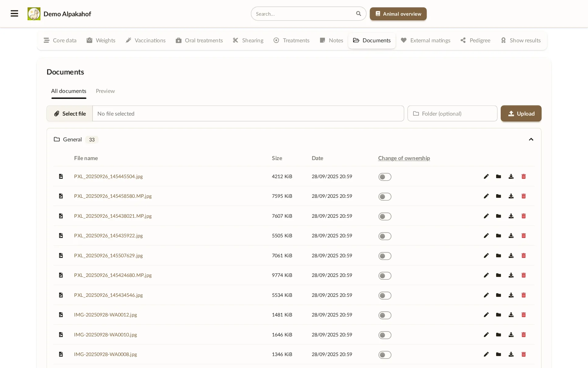Enable ownership change for PXL_20250926_145507629.jpg
The image size is (588, 368).
tap(385, 256)
